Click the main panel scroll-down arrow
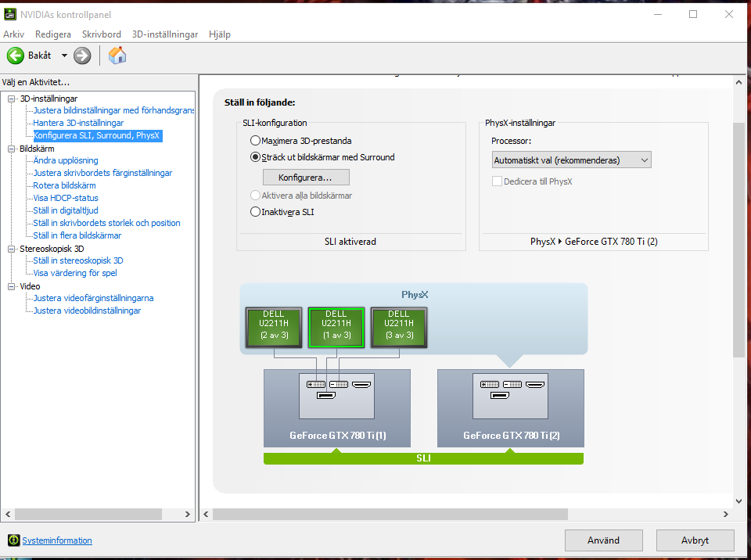Image resolution: width=751 pixels, height=560 pixels. pos(738,501)
